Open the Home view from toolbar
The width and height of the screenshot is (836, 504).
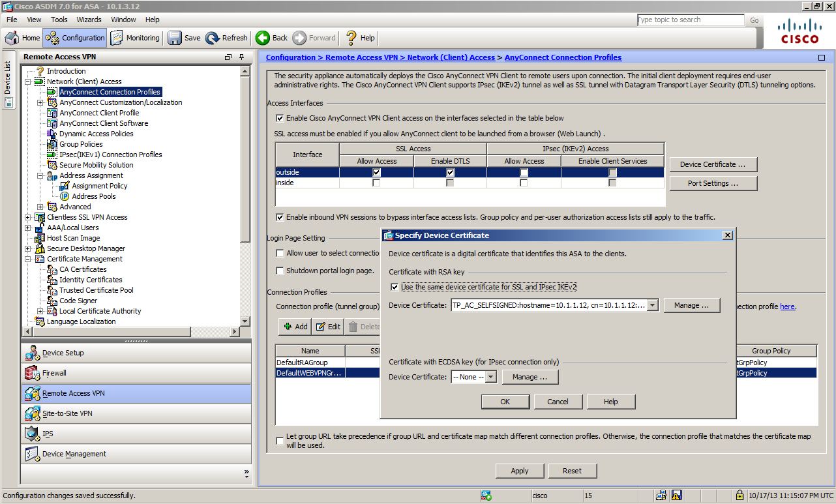click(23, 38)
